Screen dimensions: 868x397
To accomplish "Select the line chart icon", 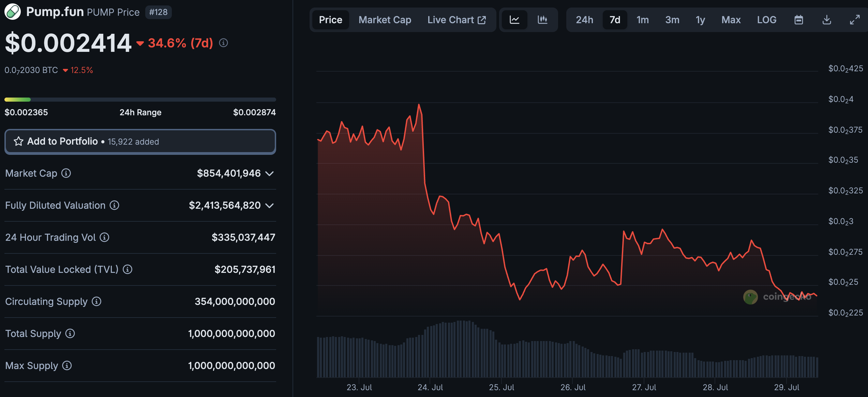I will point(514,20).
